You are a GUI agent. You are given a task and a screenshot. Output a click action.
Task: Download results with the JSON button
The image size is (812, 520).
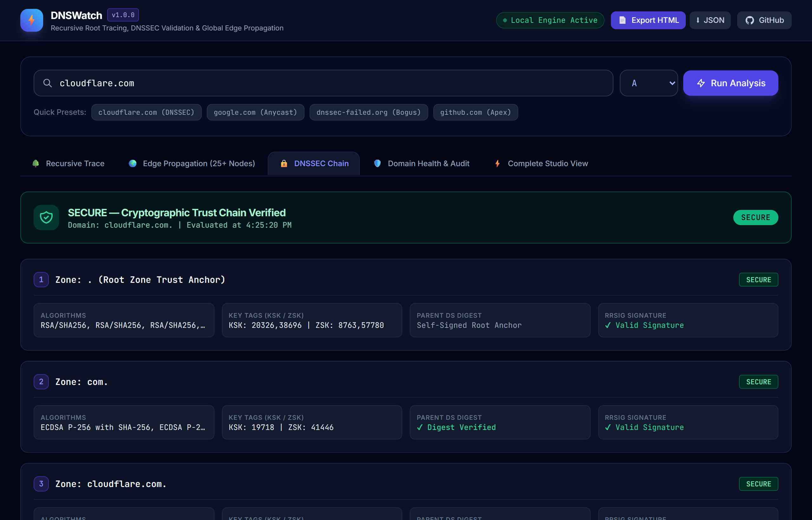[x=710, y=20]
